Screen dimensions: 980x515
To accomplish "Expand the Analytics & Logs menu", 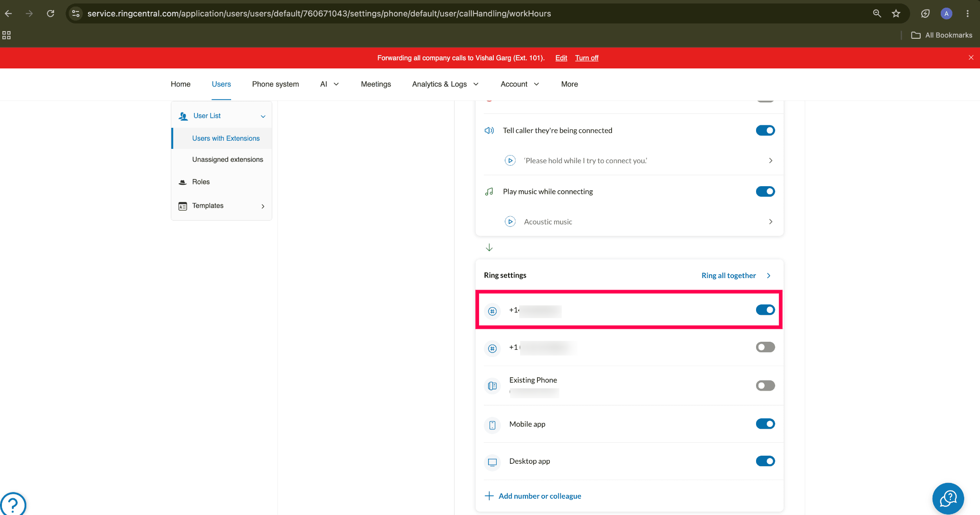I will pos(445,84).
